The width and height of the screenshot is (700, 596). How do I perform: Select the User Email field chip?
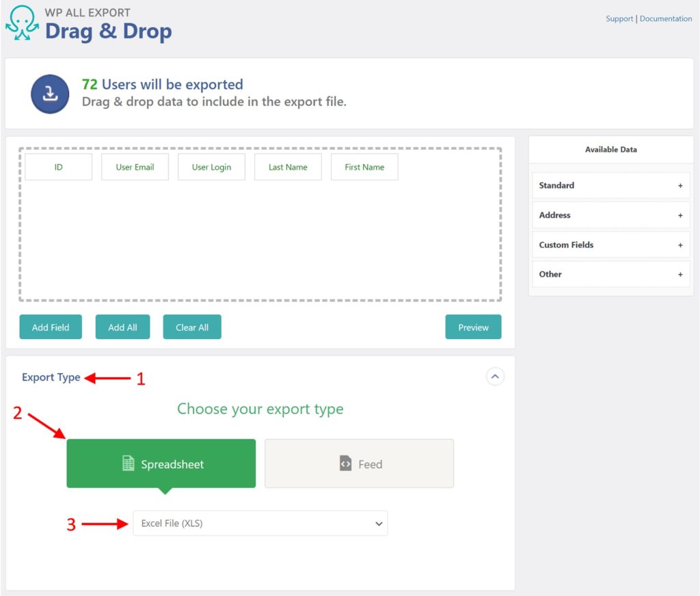(x=135, y=166)
